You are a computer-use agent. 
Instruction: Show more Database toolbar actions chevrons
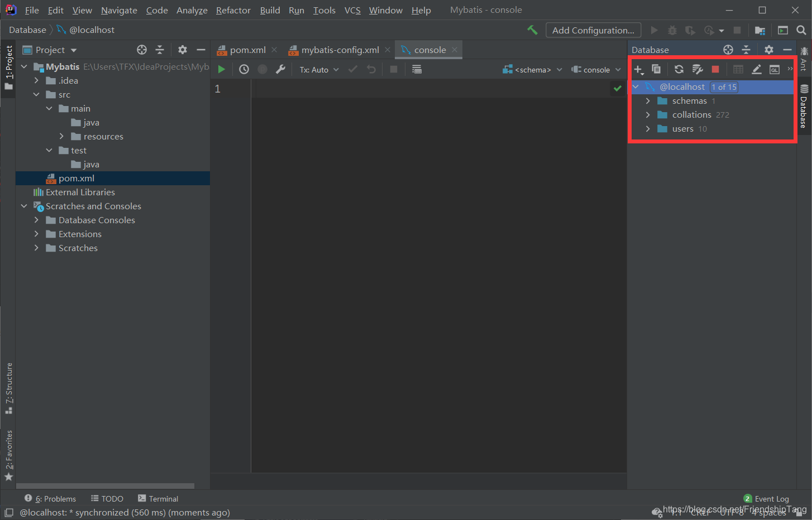point(790,69)
